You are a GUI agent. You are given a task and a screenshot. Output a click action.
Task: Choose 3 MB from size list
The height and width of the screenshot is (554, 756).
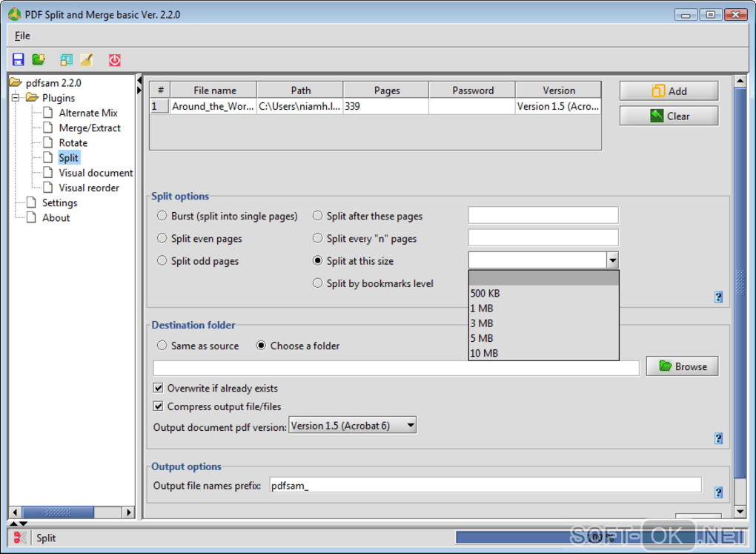(x=543, y=323)
